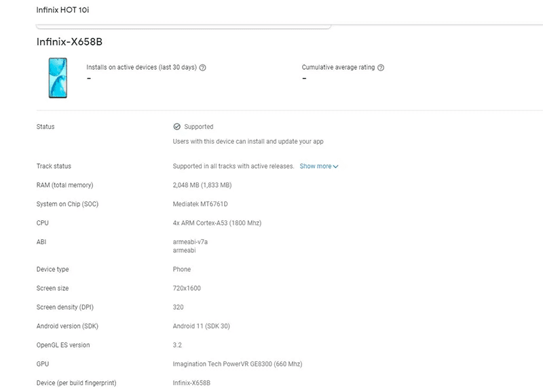Select the value 'Mediatek MT6761D'
Image resolution: width=543 pixels, height=392 pixels.
(x=200, y=203)
